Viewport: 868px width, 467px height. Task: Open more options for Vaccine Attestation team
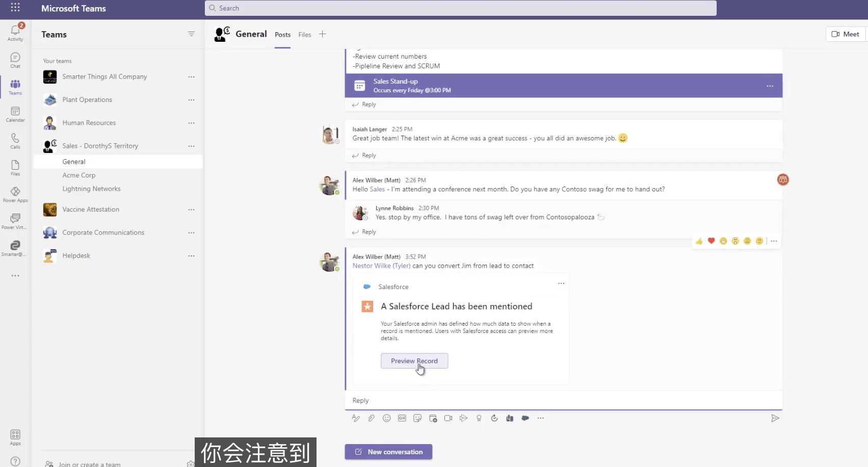click(191, 210)
